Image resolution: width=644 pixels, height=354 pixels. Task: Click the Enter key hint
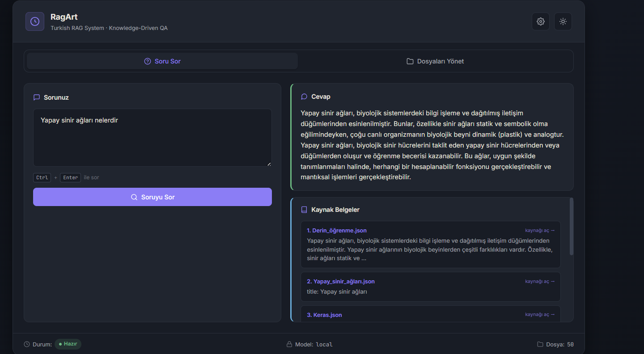pos(70,177)
